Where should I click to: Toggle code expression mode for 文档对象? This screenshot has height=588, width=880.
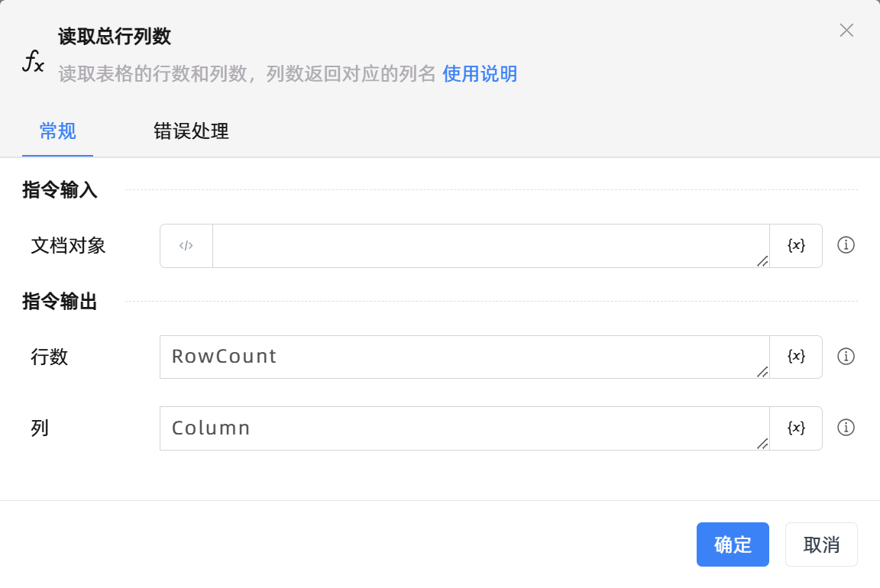(x=186, y=246)
